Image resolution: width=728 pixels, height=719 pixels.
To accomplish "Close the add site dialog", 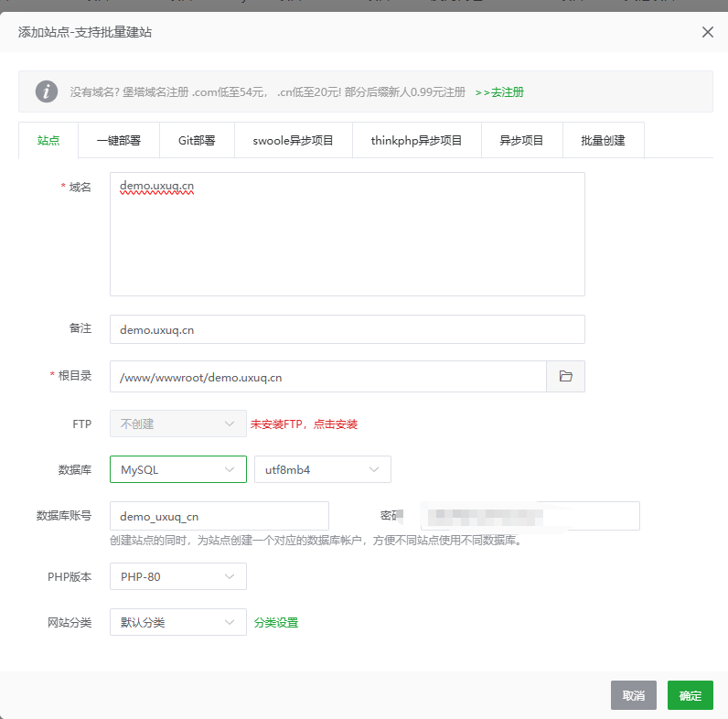I will pyautogui.click(x=707, y=32).
